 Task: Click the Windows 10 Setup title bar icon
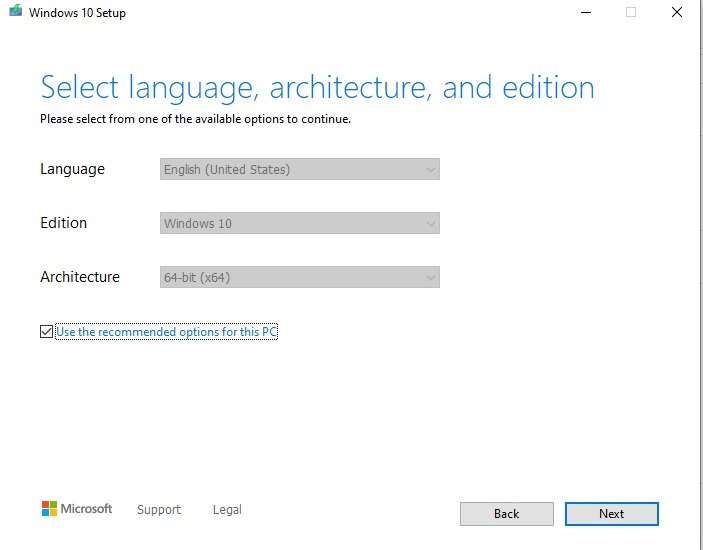[15, 11]
